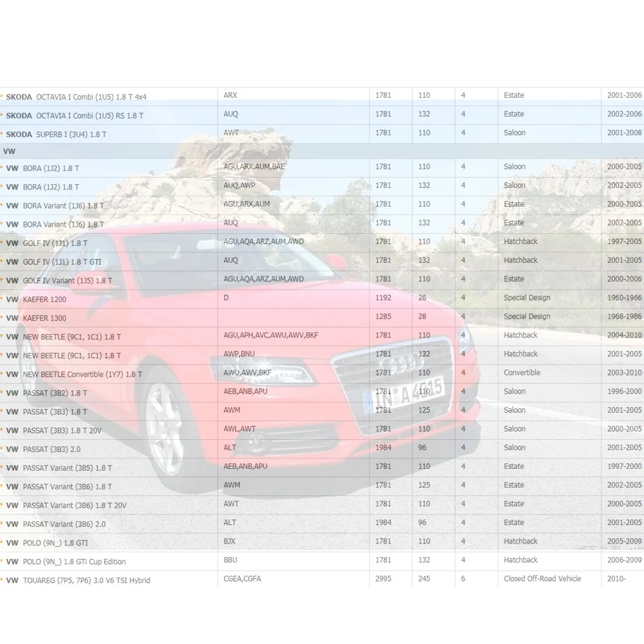
Task: Click year range 2005-2009
Action: click(x=624, y=542)
